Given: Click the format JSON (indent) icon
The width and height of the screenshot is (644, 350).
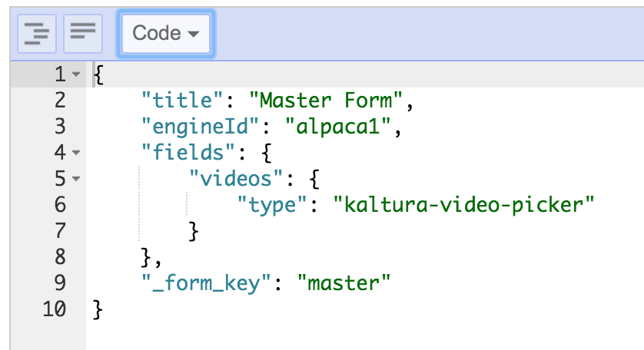Looking at the screenshot, I should [x=35, y=33].
